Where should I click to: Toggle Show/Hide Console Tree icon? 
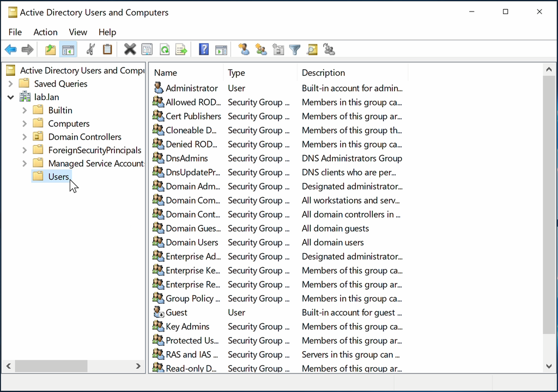(68, 50)
